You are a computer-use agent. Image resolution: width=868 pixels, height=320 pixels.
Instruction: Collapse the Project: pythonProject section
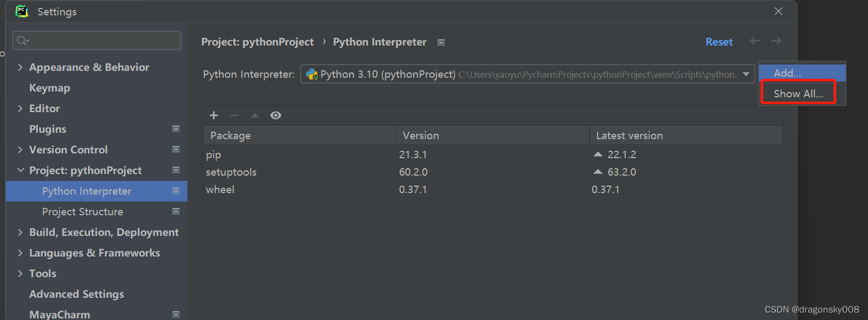tap(20, 170)
